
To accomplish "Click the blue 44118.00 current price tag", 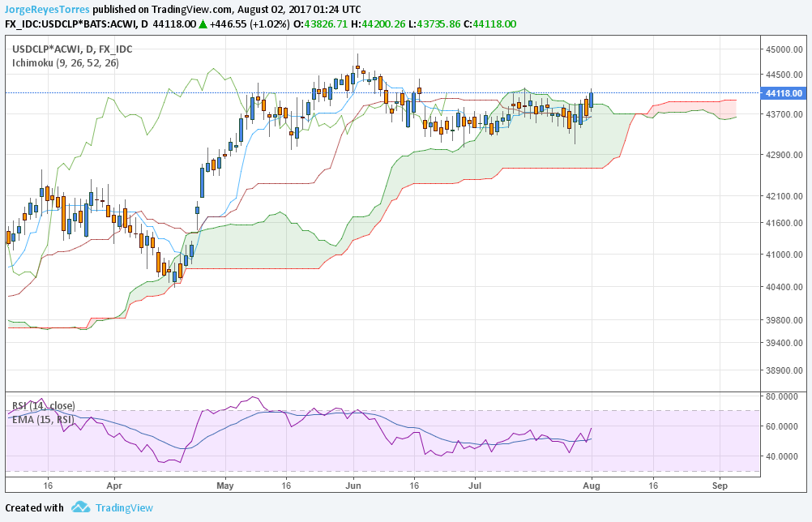I will 783,93.
